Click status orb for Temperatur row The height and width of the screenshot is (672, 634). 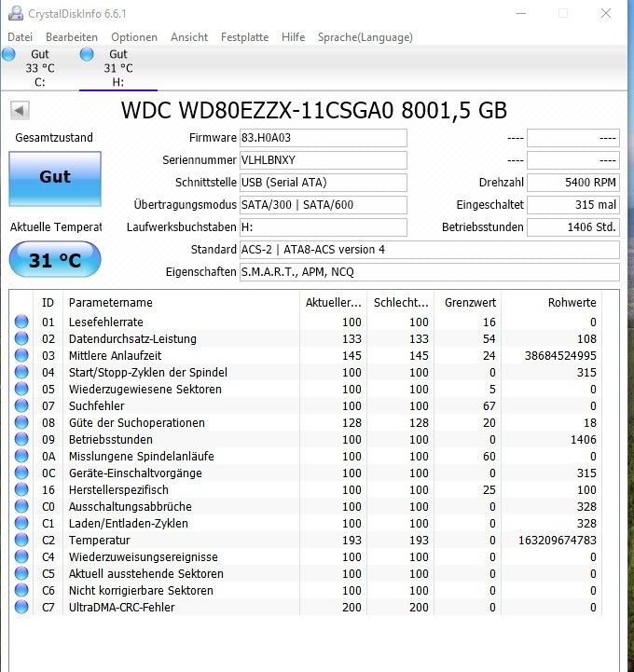[21, 540]
